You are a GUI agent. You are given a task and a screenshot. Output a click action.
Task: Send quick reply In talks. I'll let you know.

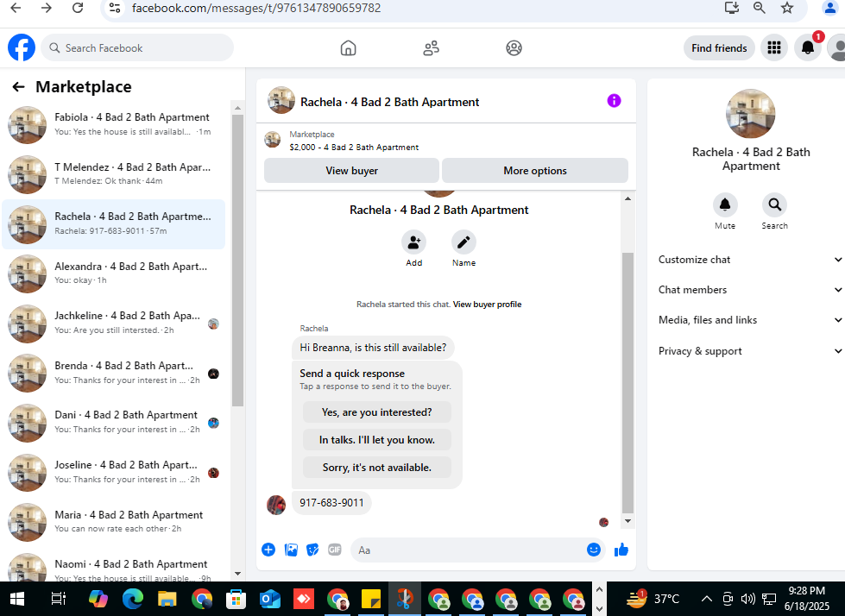point(376,440)
